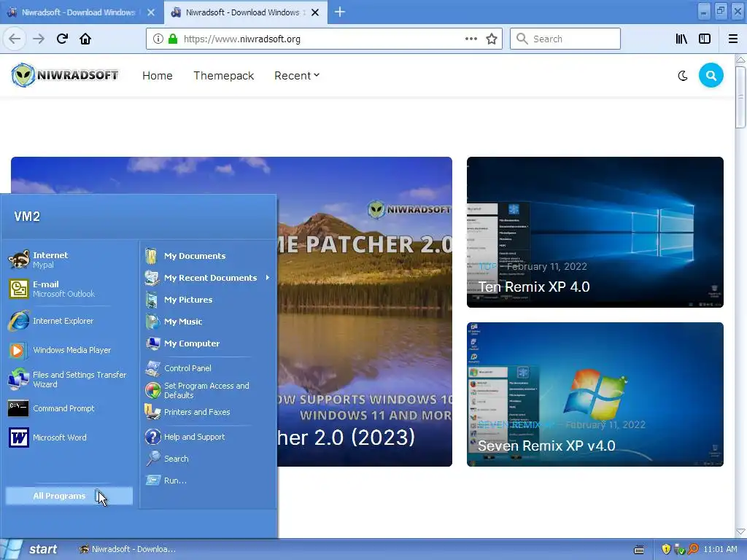
Task: Open Ten Remix XP 4.0 article
Action: pyautogui.click(x=595, y=232)
